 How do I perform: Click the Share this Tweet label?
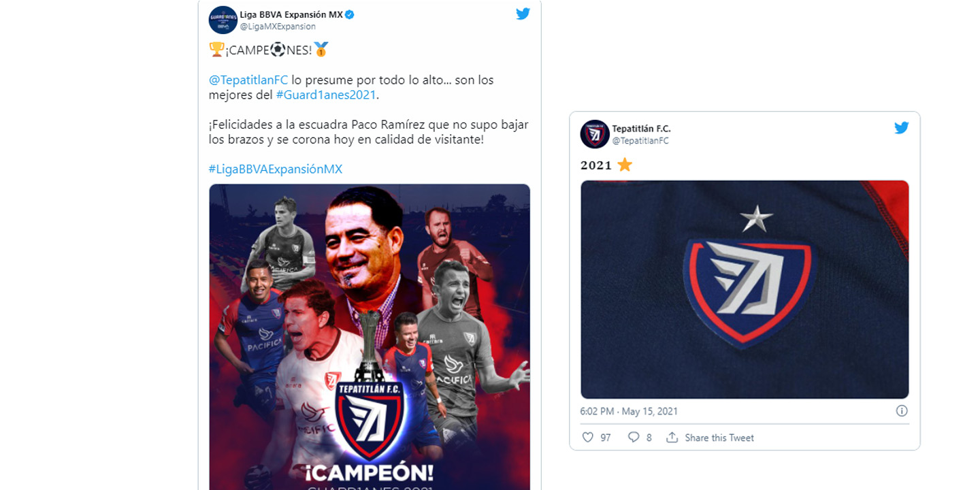point(719,438)
